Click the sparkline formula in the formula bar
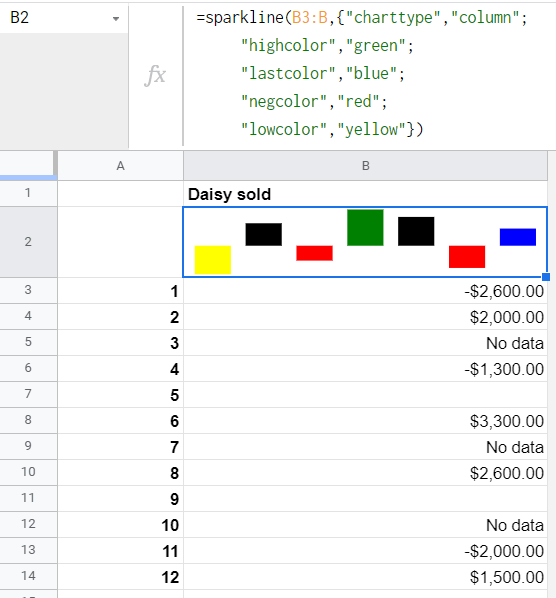This screenshot has height=598, width=556. click(362, 74)
